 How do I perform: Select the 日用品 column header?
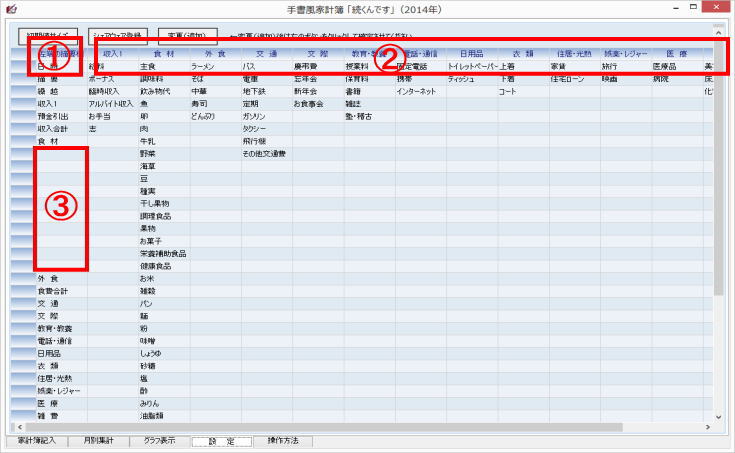(x=471, y=52)
